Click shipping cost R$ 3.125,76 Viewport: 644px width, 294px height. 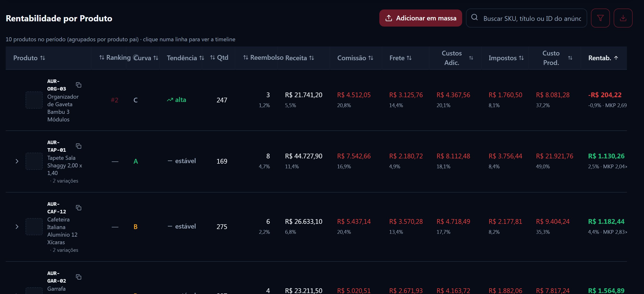[x=406, y=95]
